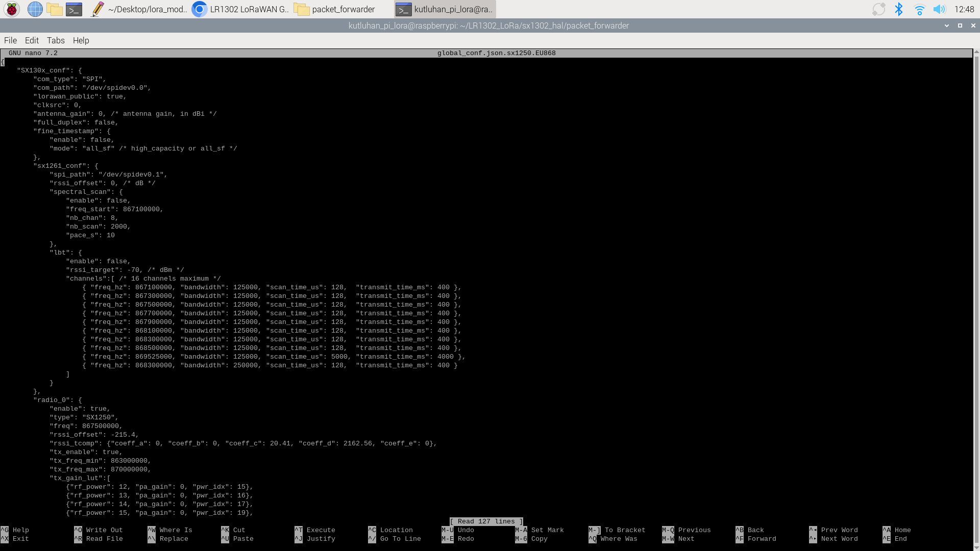Screen dimensions: 980x551
Task: Launch the web browser globe icon
Action: click(x=35, y=9)
